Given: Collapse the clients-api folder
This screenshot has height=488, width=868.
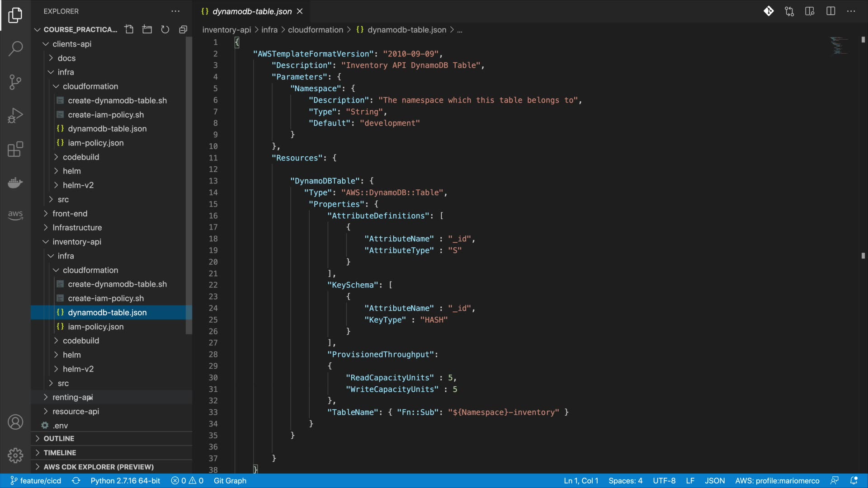Looking at the screenshot, I should [71, 44].
